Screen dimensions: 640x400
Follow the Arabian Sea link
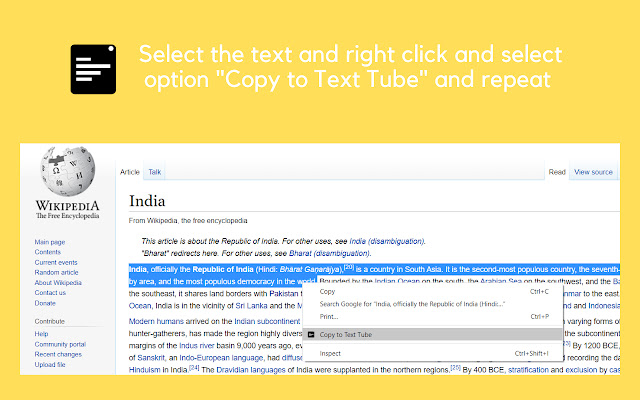tap(501, 281)
